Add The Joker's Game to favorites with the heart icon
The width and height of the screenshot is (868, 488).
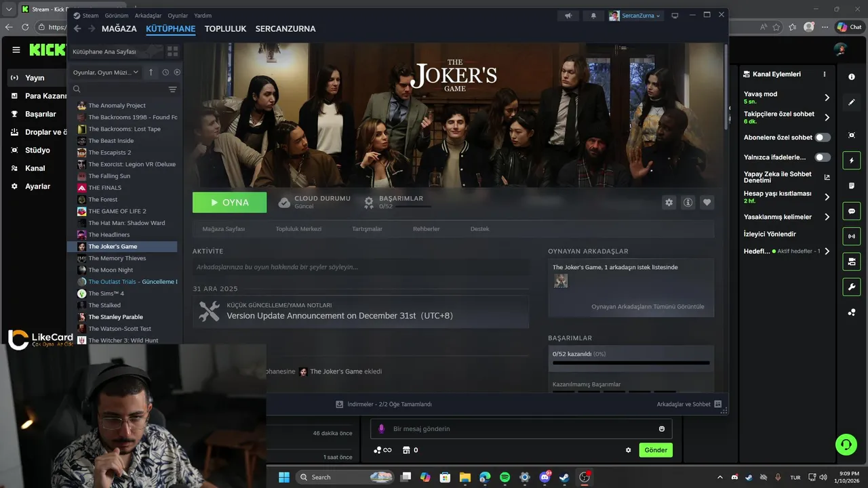[707, 202]
